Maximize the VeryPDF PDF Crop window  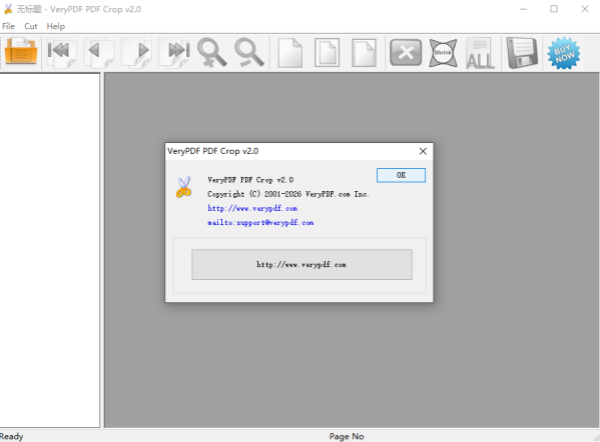554,9
